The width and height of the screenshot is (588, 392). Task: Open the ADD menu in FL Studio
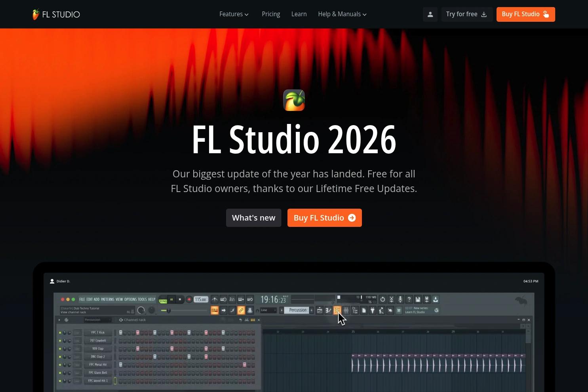[x=97, y=299]
